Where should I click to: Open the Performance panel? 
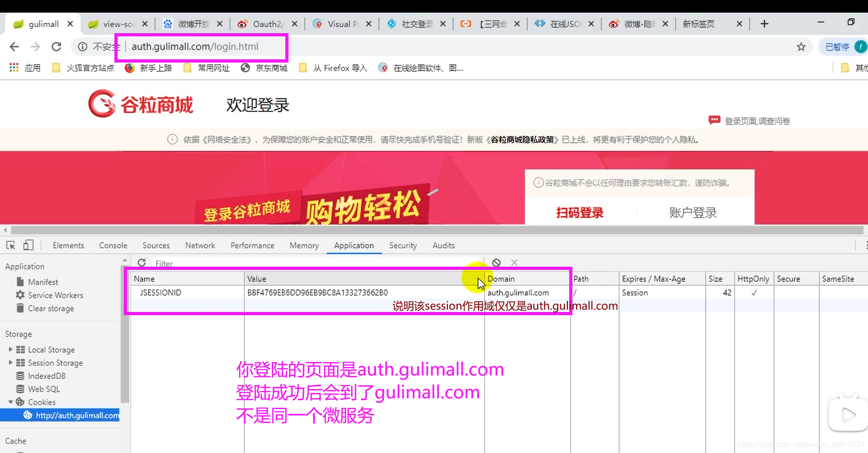[252, 245]
